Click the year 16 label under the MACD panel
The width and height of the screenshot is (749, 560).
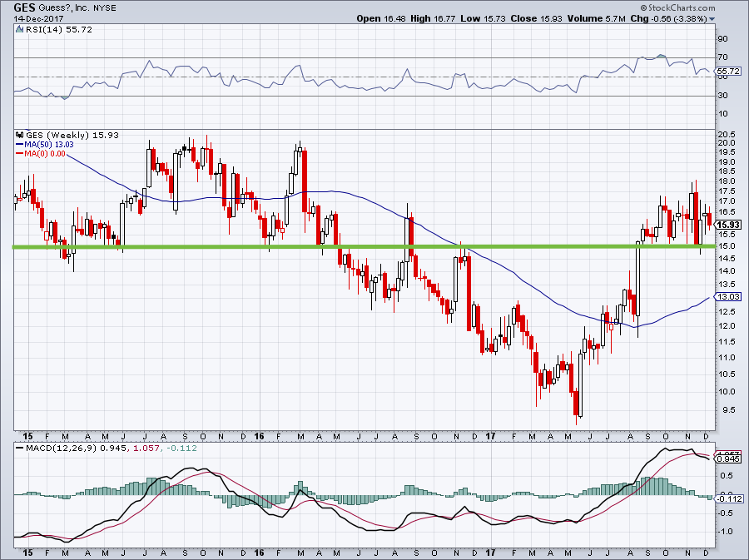(259, 553)
